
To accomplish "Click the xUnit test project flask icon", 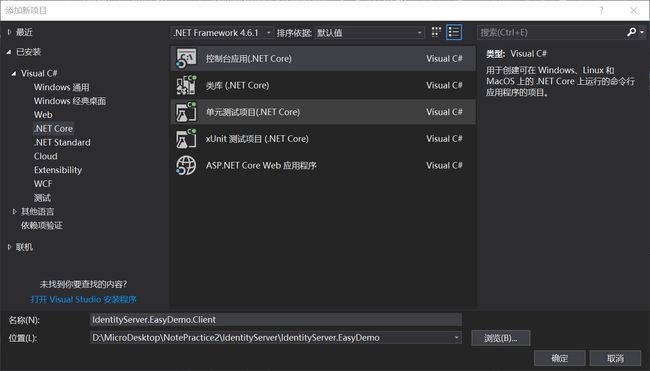I will 186,138.
